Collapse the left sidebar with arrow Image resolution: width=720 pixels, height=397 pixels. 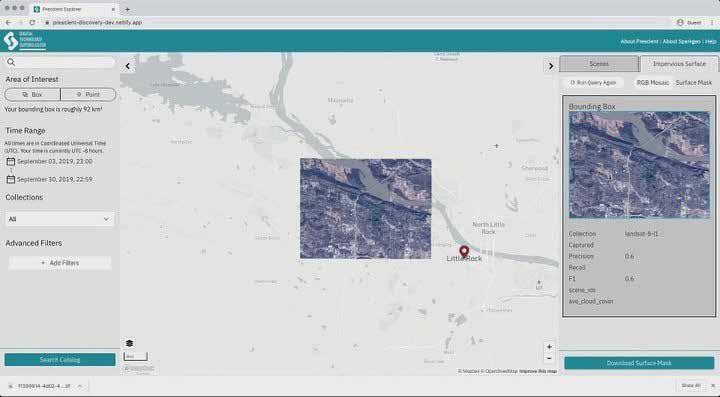click(128, 66)
